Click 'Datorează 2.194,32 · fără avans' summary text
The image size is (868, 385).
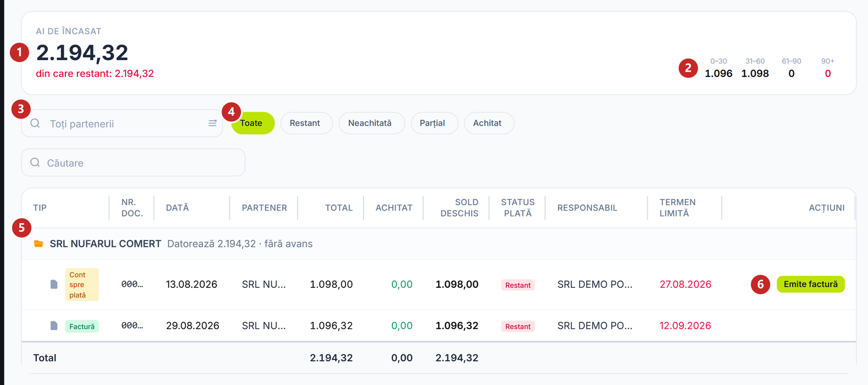[x=240, y=244]
